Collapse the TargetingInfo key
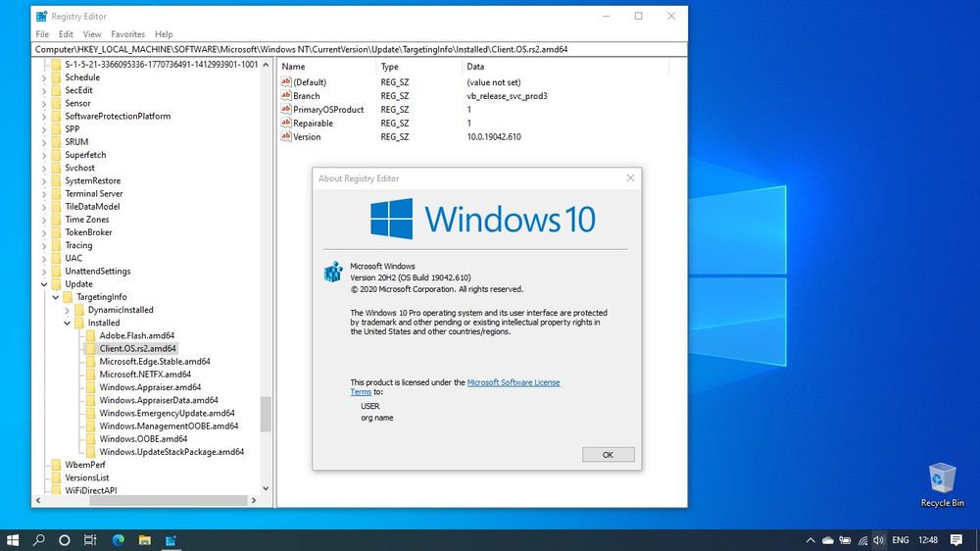The image size is (980, 551). click(x=56, y=297)
